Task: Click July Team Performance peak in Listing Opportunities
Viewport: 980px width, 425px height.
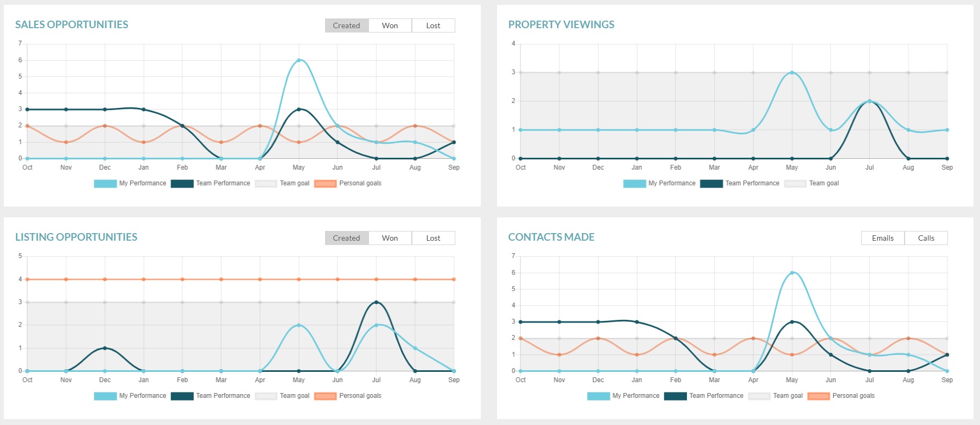Action: tap(376, 302)
